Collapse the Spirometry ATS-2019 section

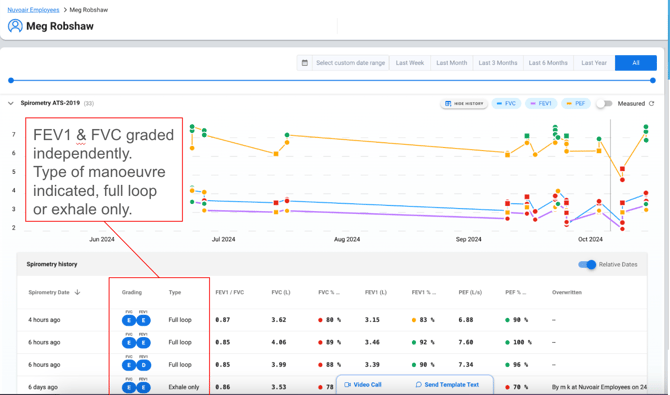pos(11,103)
